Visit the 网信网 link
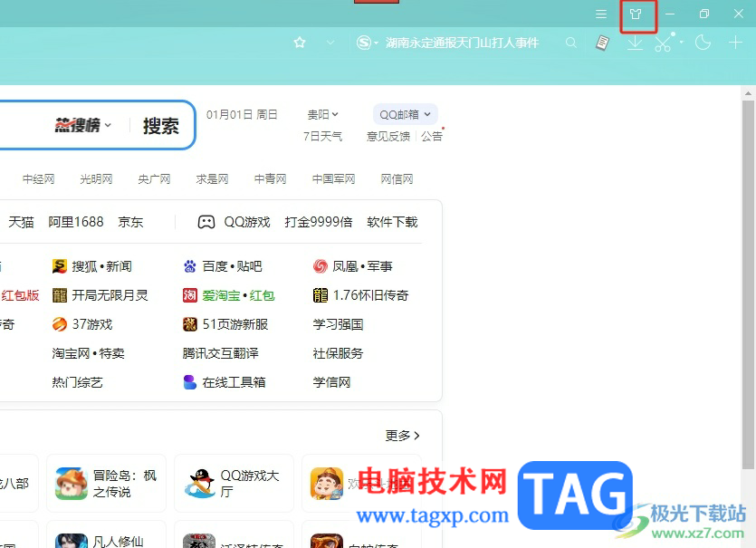The image size is (756, 548). 397,179
